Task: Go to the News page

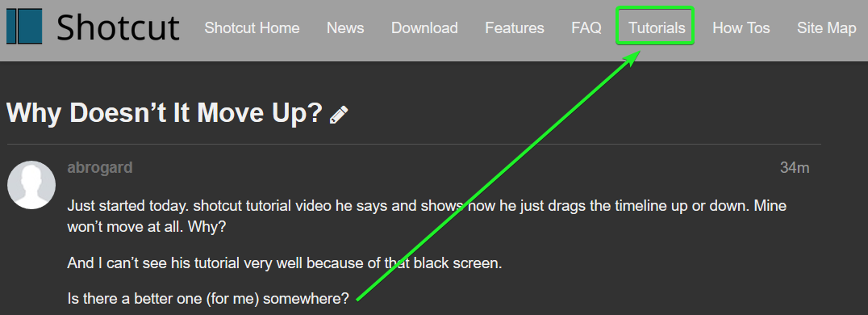Action: click(x=345, y=27)
